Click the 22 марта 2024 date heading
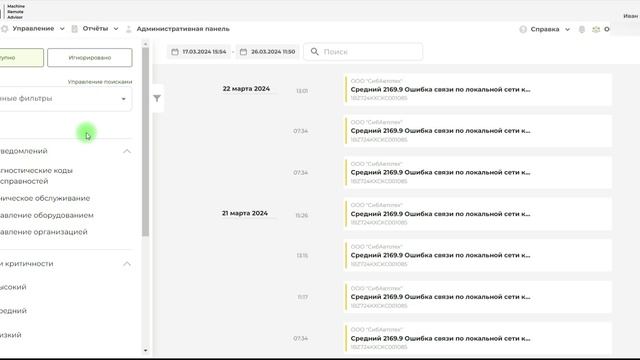Viewport: 640px width, 360px height. [246, 89]
